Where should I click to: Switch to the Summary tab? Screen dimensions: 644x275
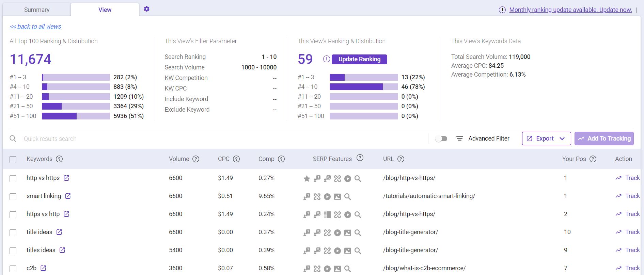pos(37,10)
